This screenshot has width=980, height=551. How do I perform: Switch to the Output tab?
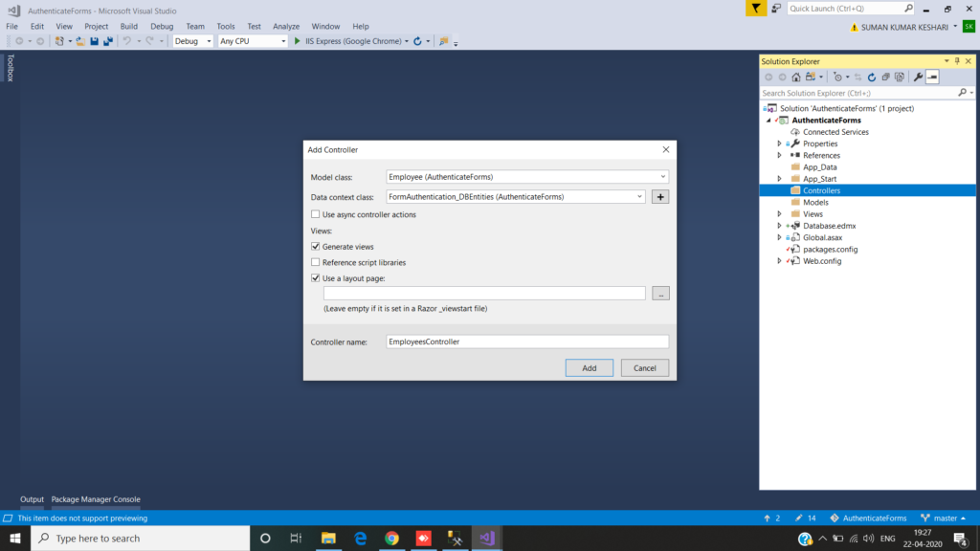pyautogui.click(x=32, y=499)
